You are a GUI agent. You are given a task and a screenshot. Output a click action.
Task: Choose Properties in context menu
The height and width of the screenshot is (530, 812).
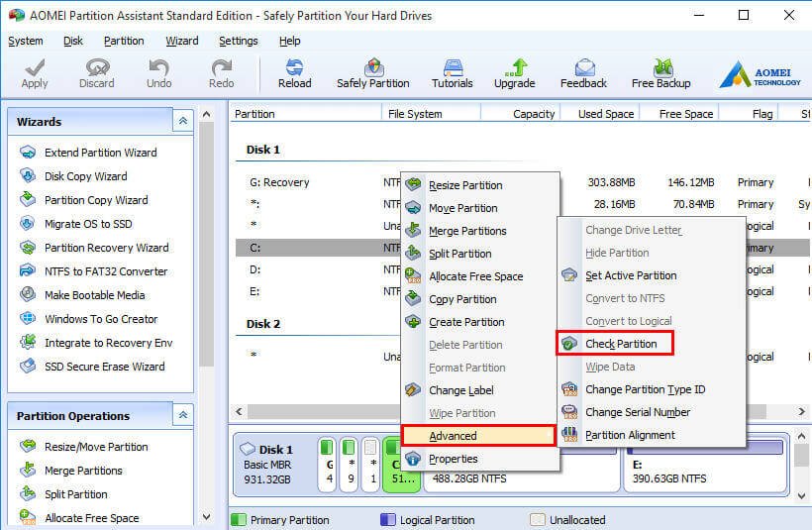[x=479, y=459]
